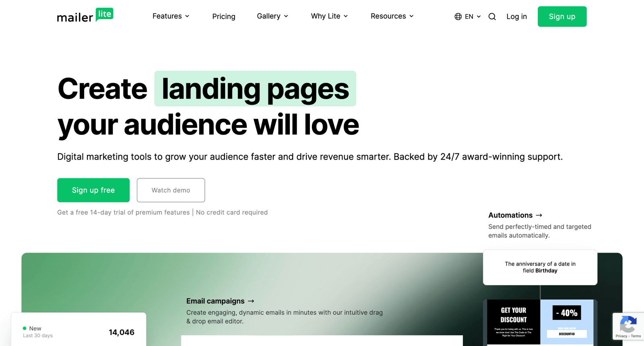Click the -40% discount badge
Screen dimensions: 644x346
[566, 313]
